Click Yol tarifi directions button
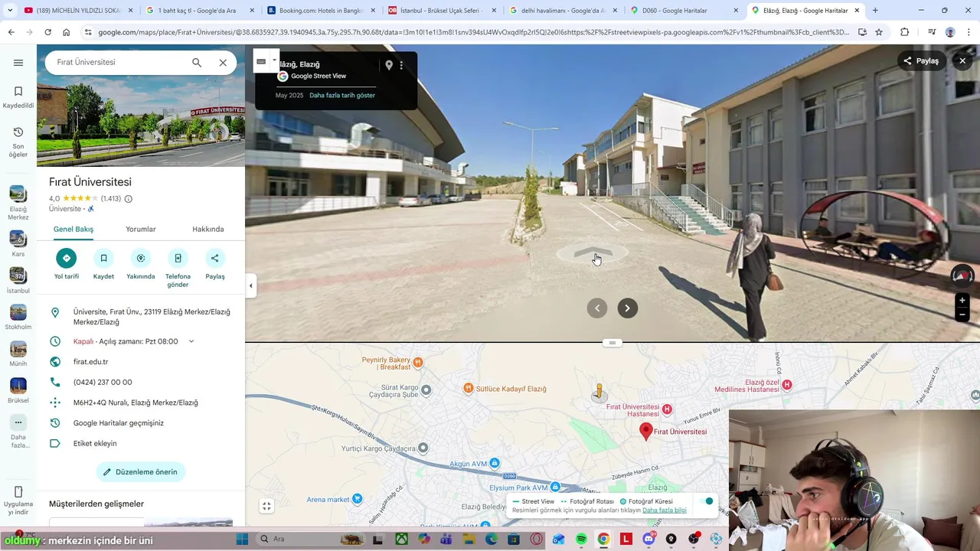The width and height of the screenshot is (980, 551). (67, 258)
